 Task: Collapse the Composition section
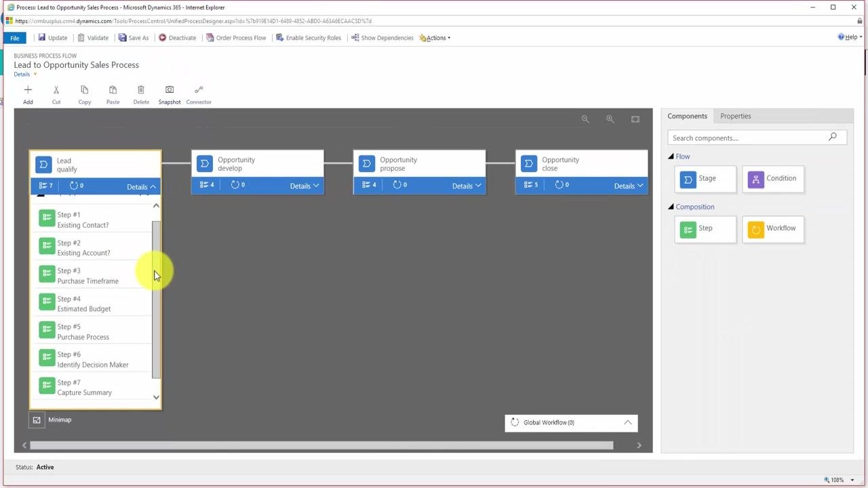pyautogui.click(x=671, y=207)
